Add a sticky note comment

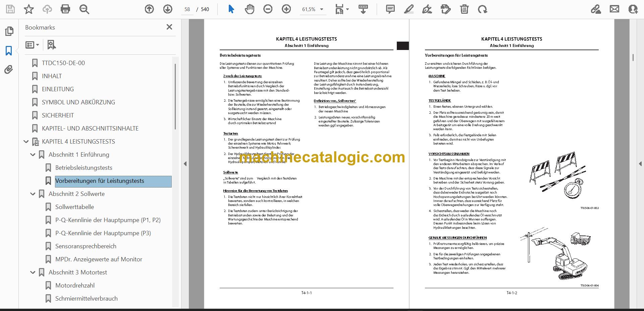point(390,9)
